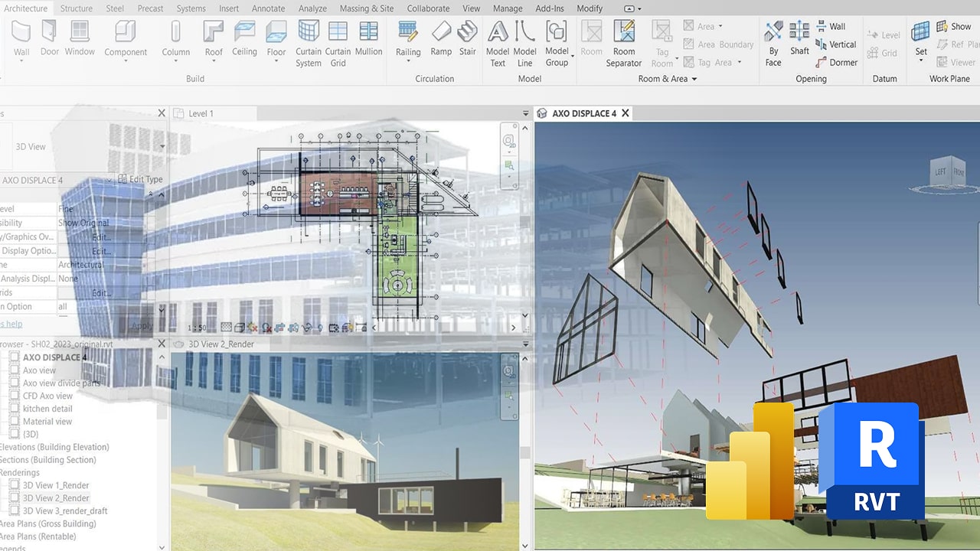Click the Door tool icon

[x=50, y=38]
